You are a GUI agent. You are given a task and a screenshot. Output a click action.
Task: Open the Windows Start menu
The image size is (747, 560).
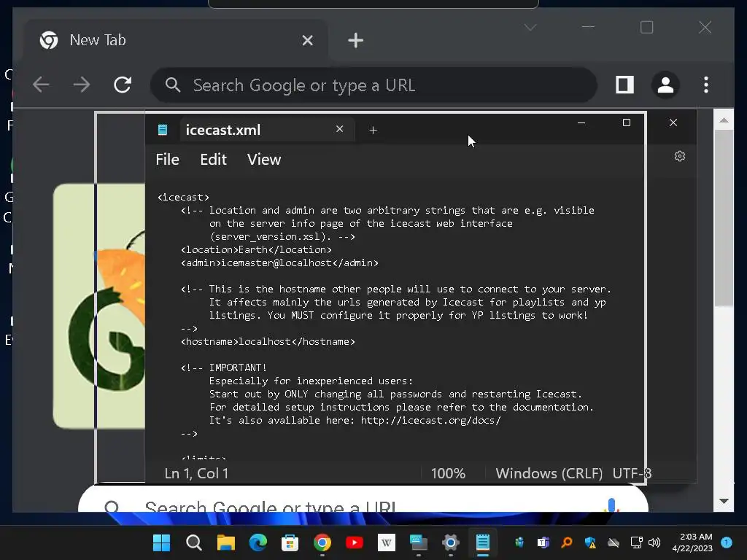pos(161,542)
